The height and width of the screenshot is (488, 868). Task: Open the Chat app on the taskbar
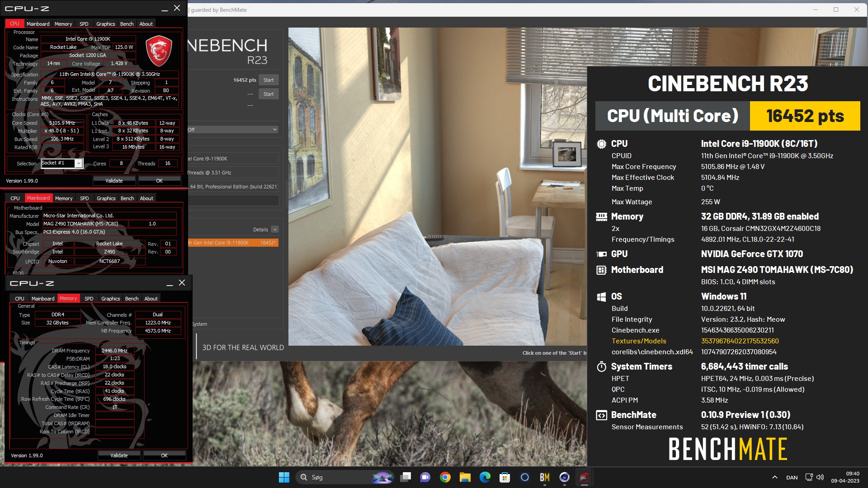(x=425, y=477)
